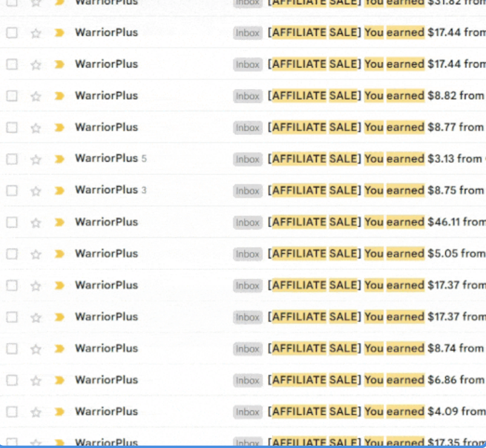This screenshot has height=448, width=486.
Task: Check the $5.05 email's checkbox
Action: click(11, 254)
